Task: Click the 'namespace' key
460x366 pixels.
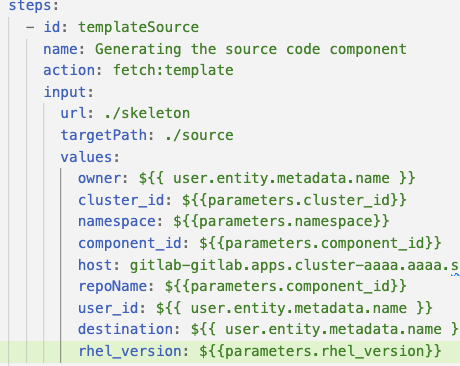Action: coord(117,221)
